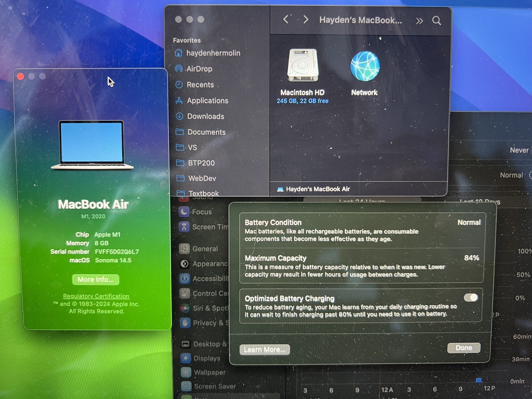Click the MacBook Air laptop image

click(x=92, y=145)
